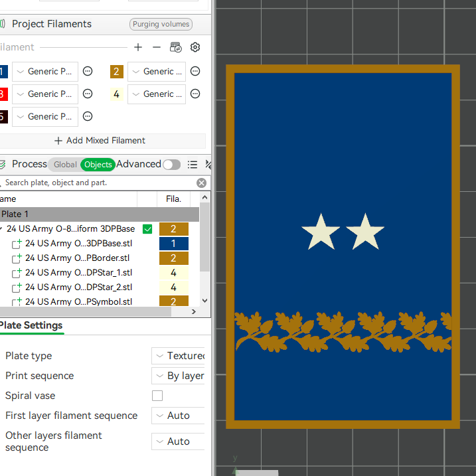Viewport: 476px width, 476px height.
Task: Open First layer filament sequence dropdown
Action: pos(178,416)
